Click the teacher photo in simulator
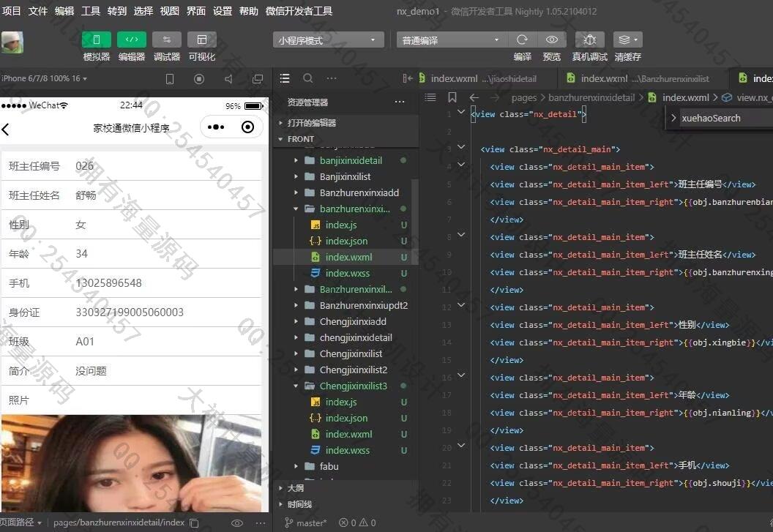The height and width of the screenshot is (532, 773). tap(131, 463)
